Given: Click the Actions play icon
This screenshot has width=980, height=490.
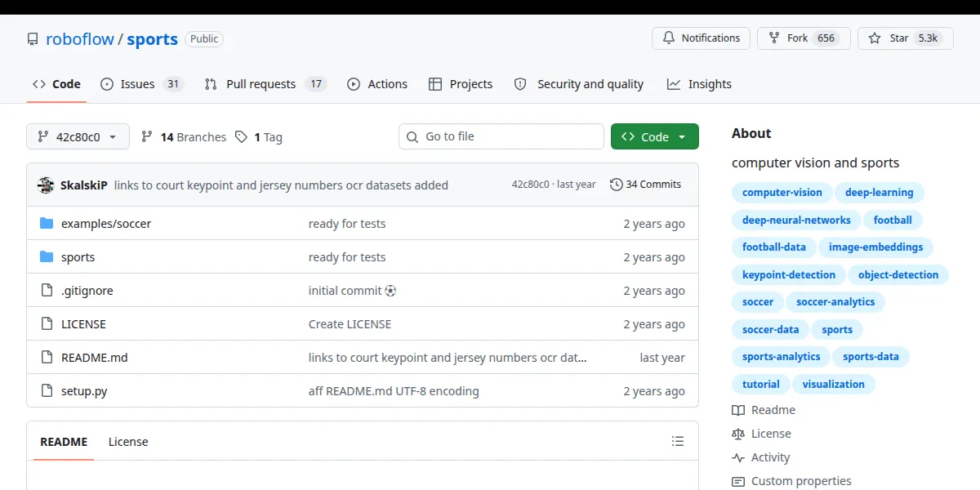Looking at the screenshot, I should (x=354, y=84).
